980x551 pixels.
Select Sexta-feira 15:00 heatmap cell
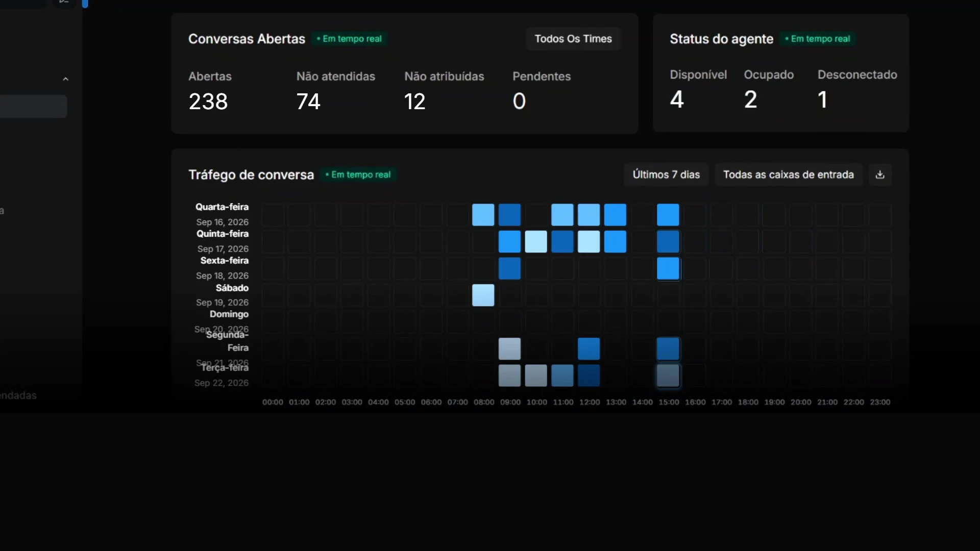tap(668, 268)
